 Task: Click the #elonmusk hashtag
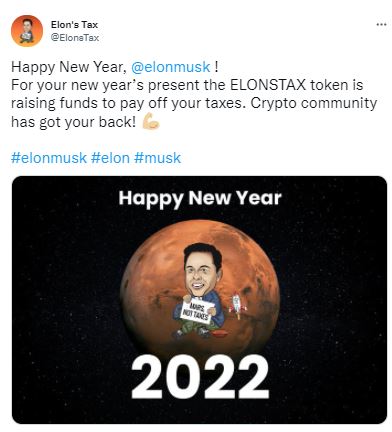tap(49, 158)
